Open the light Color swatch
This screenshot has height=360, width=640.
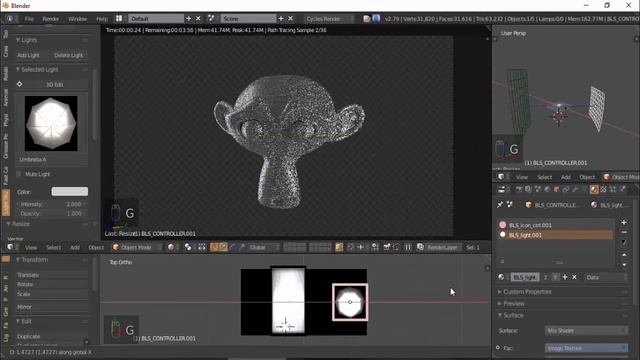[x=70, y=191]
